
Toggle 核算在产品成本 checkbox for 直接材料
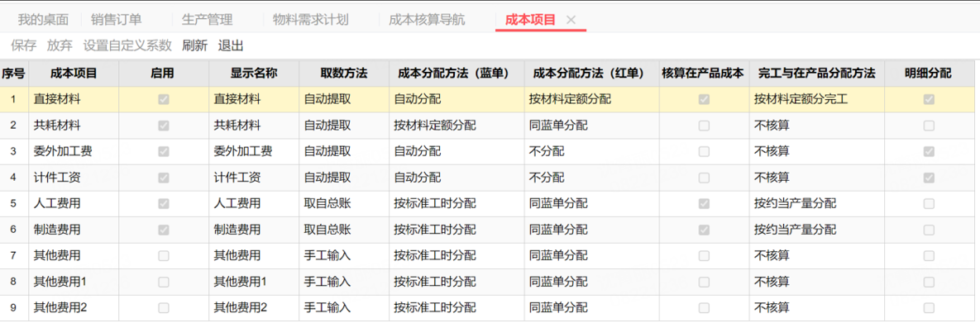pos(704,99)
